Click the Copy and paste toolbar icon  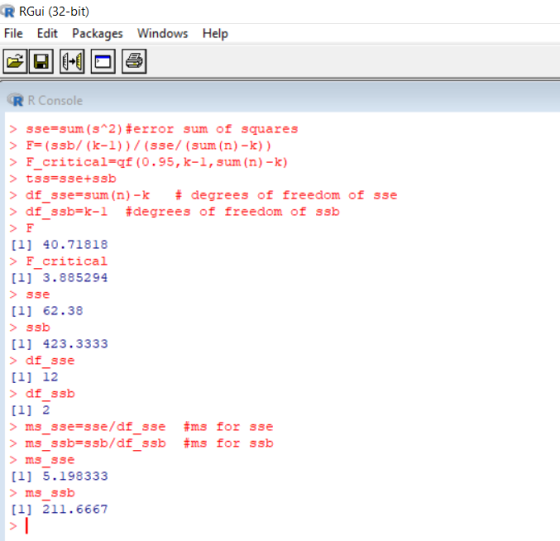pos(72,61)
